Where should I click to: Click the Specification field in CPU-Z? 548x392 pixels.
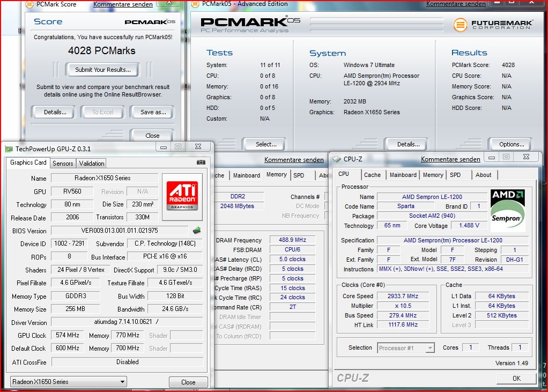(x=453, y=240)
